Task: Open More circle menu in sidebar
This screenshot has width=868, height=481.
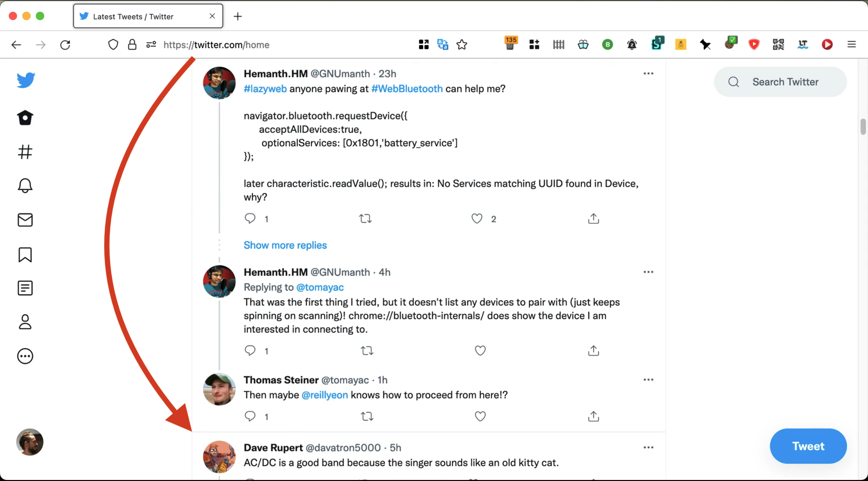Action: pyautogui.click(x=25, y=356)
